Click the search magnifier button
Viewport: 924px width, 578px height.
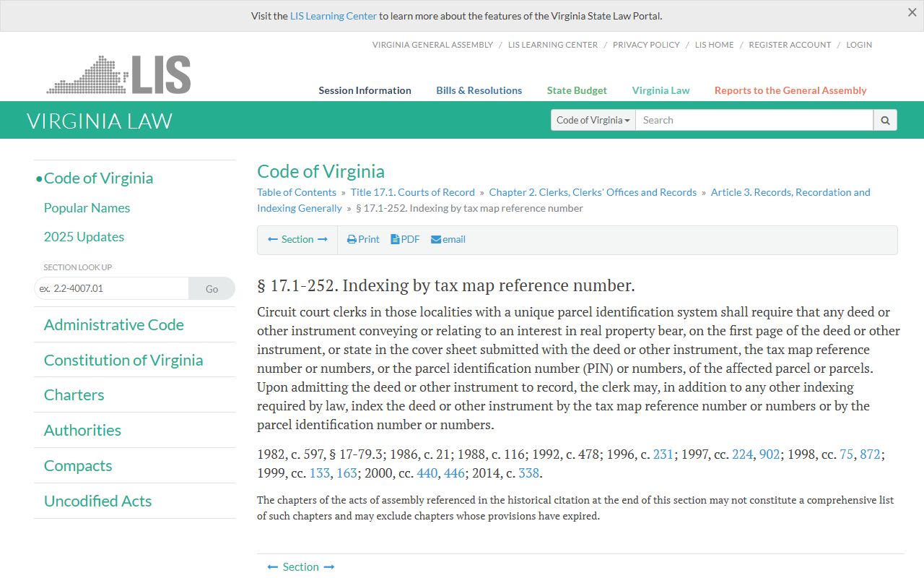(x=885, y=120)
